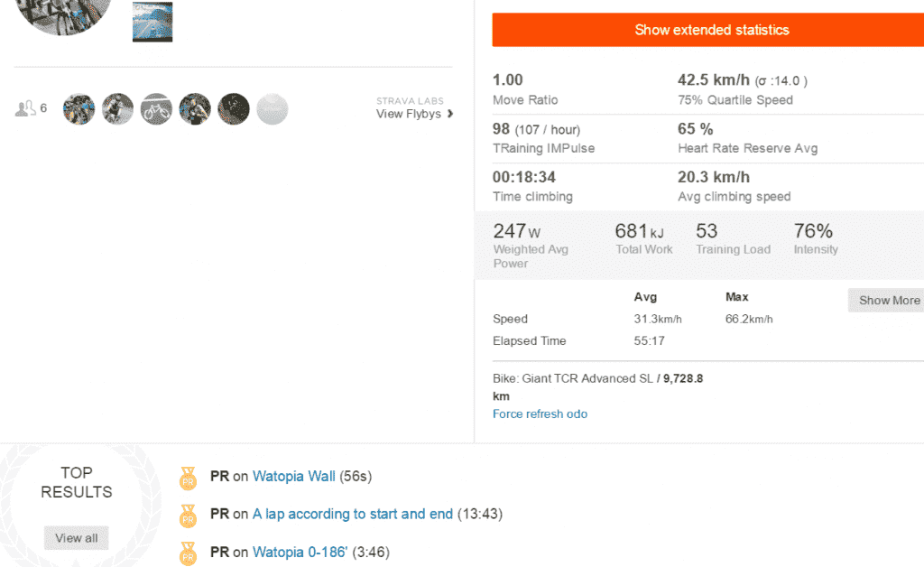The width and height of the screenshot is (924, 567).
Task: Open the Watopia 0-186' segment link
Action: 300,553
